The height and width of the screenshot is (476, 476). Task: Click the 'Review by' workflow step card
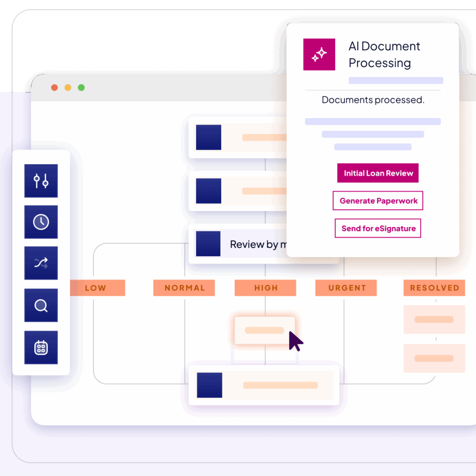pyautogui.click(x=238, y=244)
